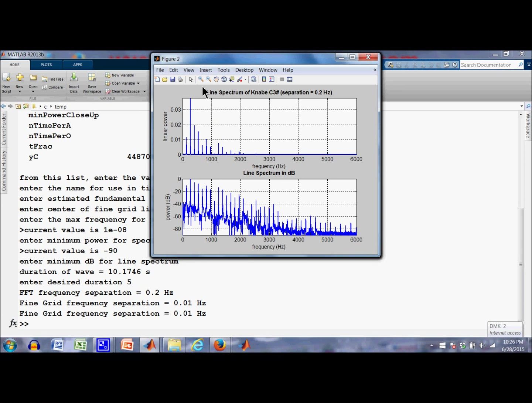Click the Search Documentation field
The width and height of the screenshot is (532, 403).
[x=488, y=65]
